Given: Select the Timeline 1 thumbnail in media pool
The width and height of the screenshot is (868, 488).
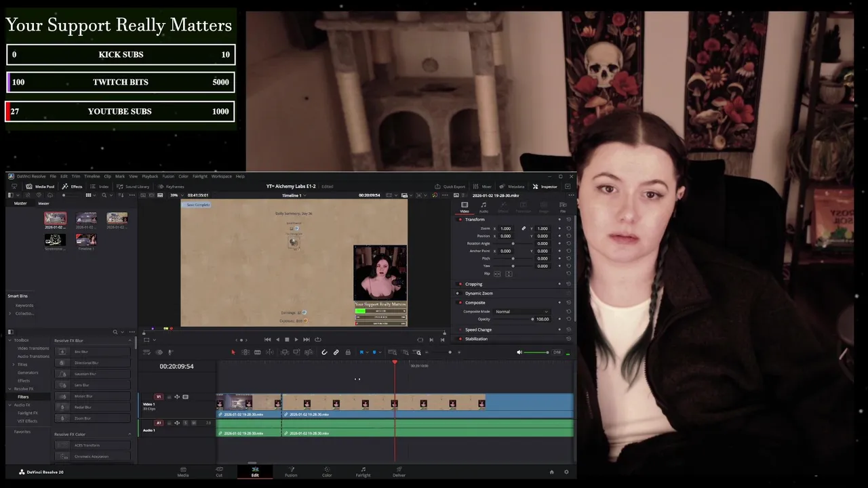Looking at the screenshot, I should click(x=86, y=241).
